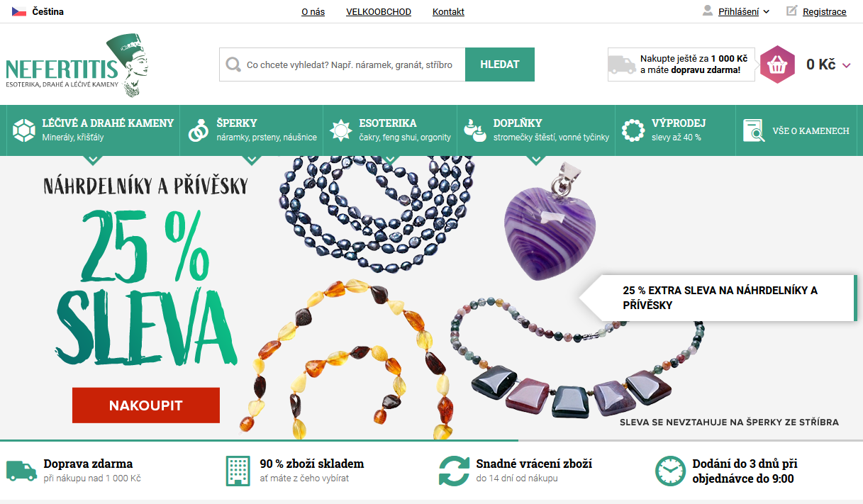Click the green HLEDAT search button

tap(500, 65)
